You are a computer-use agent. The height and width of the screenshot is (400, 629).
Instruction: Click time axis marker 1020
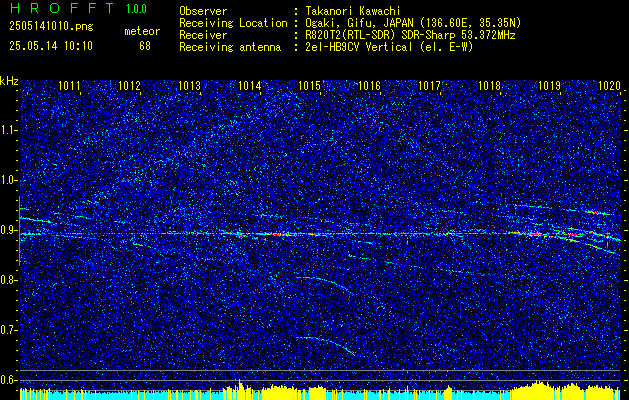(609, 85)
